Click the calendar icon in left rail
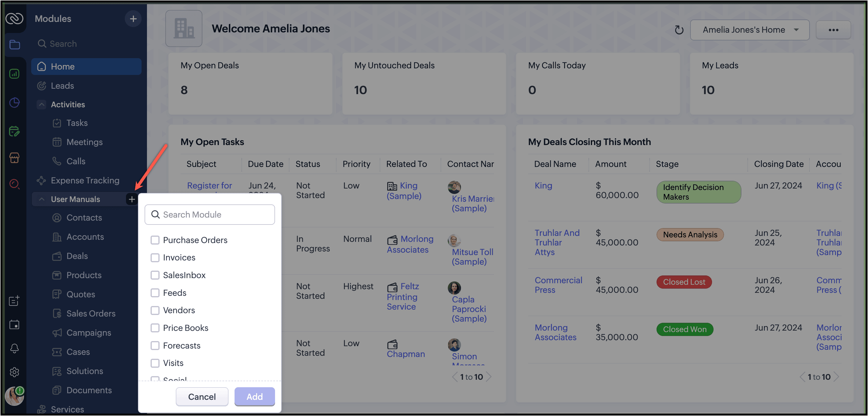Image resolution: width=868 pixels, height=416 pixels. pos(14,324)
